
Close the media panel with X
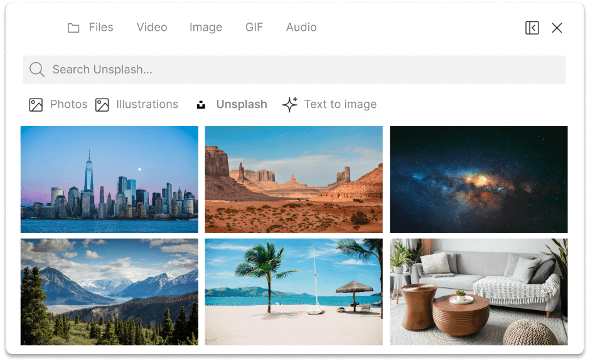click(557, 28)
